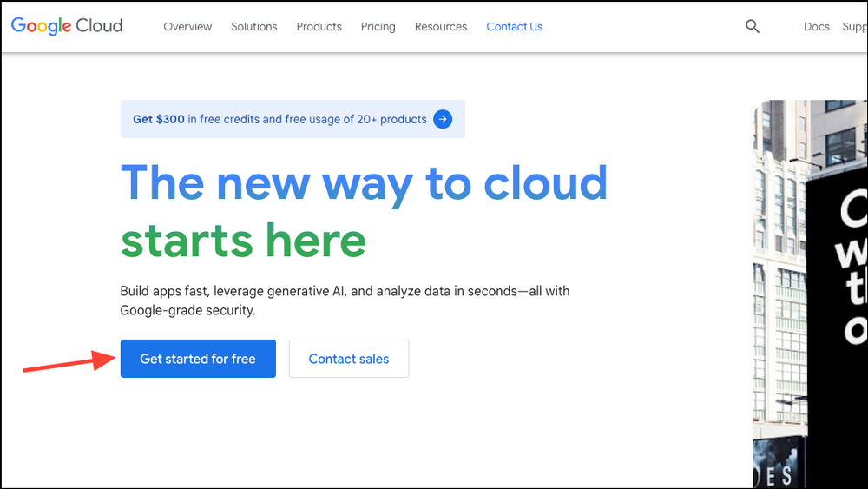Open the Resources menu

pos(441,27)
